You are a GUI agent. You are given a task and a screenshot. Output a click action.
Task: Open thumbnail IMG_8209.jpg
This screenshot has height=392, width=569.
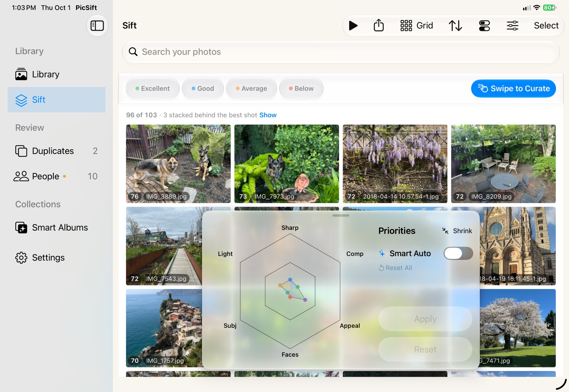point(503,164)
